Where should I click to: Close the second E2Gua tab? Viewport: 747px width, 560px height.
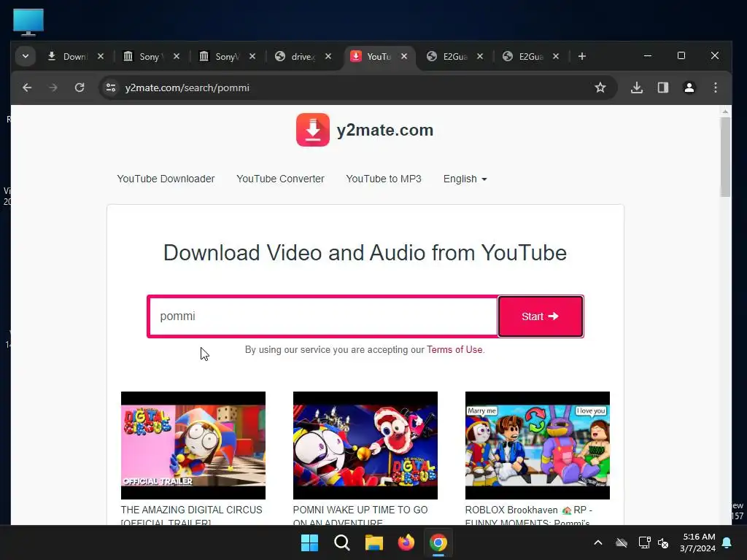[x=556, y=56]
